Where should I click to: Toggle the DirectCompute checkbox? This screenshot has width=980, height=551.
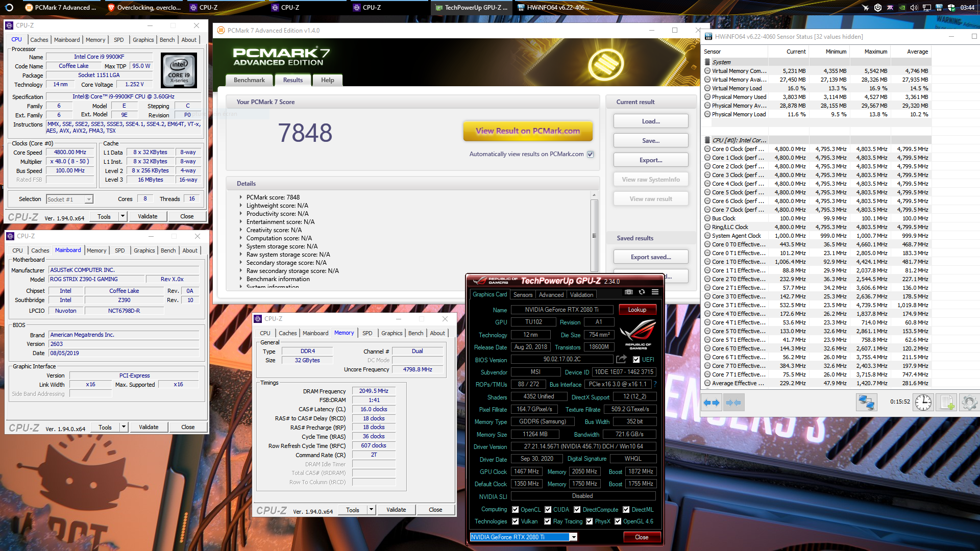[577, 510]
